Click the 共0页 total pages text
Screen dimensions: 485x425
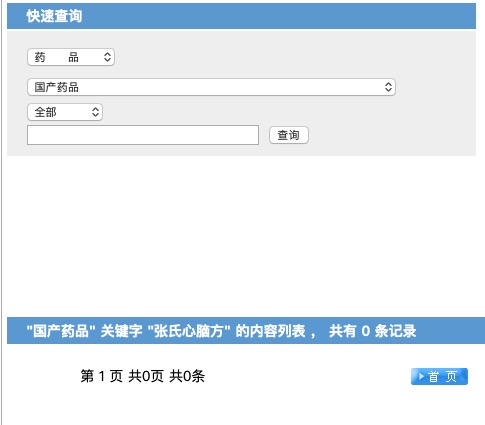click(146, 376)
